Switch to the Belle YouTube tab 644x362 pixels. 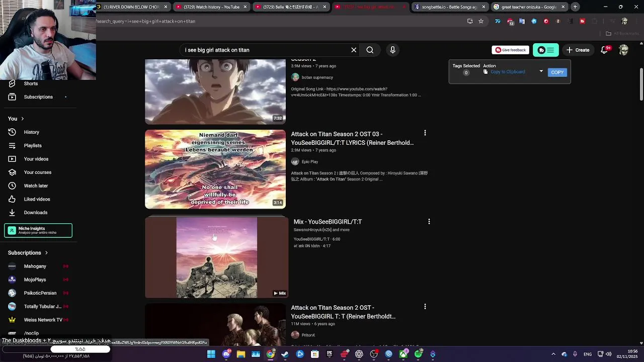click(291, 7)
